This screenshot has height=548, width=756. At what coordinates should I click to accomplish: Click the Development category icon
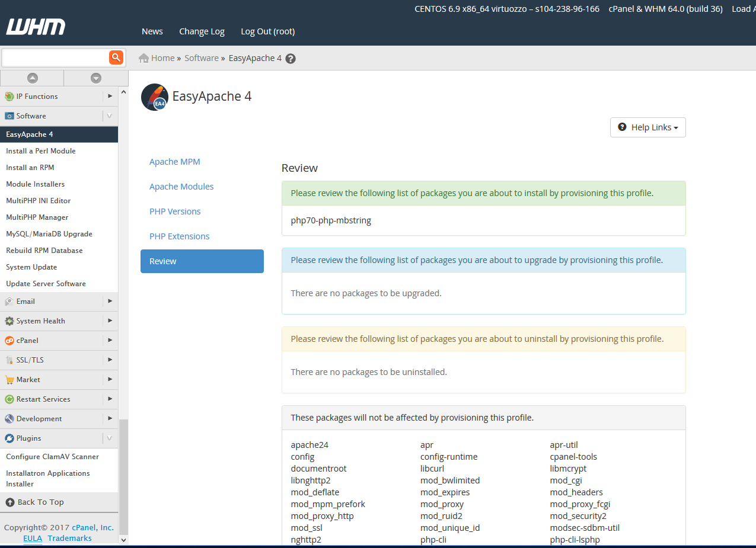click(9, 419)
